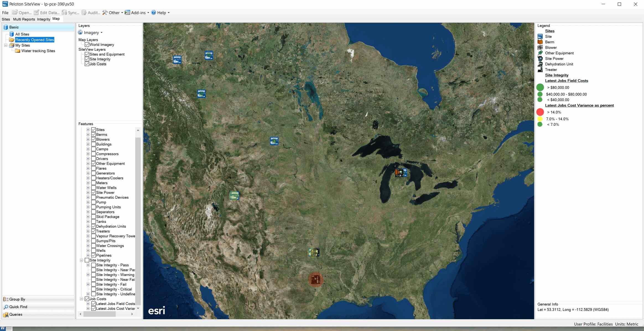Viewport: 644px width, 331px height.
Task: Click the Latest Jobs Field Costs legend heading
Action: pyautogui.click(x=567, y=81)
